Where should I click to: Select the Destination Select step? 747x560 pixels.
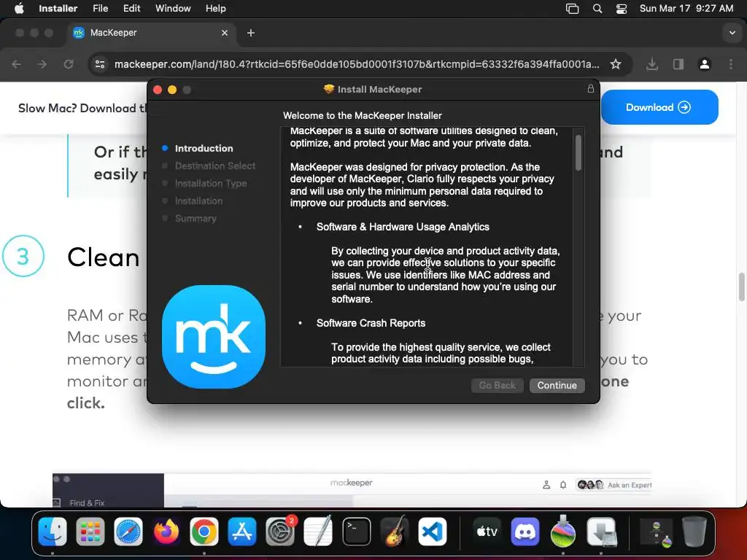215,166
